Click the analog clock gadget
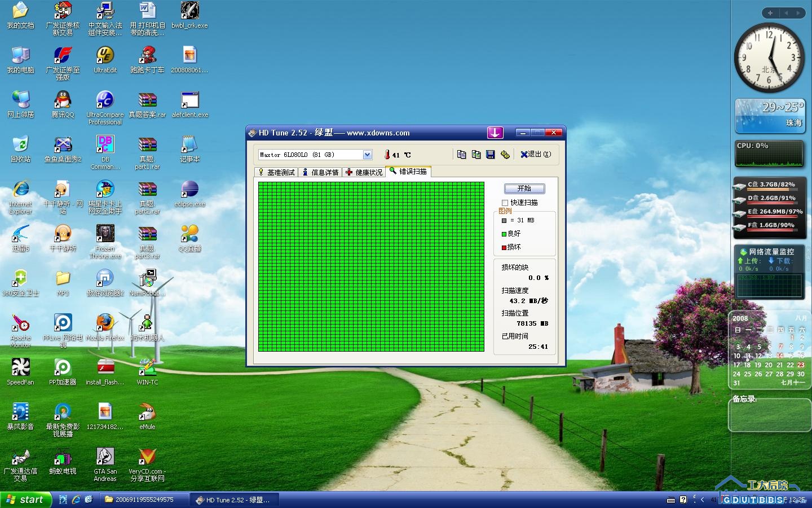 [x=769, y=58]
